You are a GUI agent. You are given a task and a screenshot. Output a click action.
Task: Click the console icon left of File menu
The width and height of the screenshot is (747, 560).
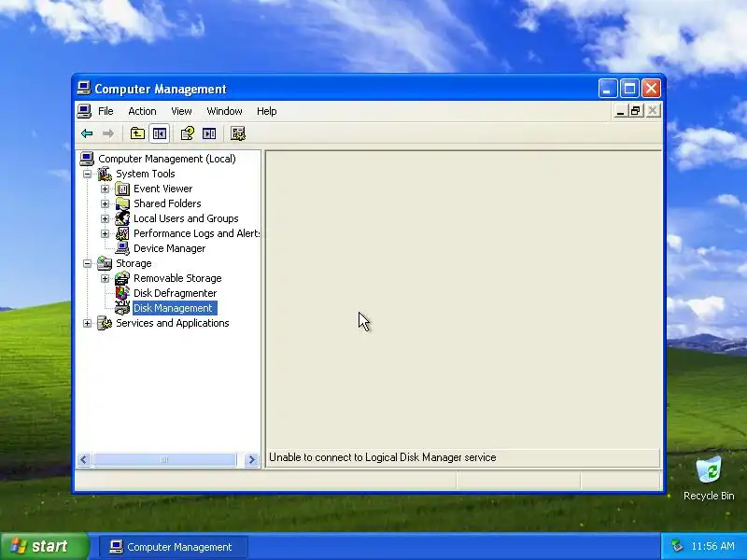pos(84,111)
